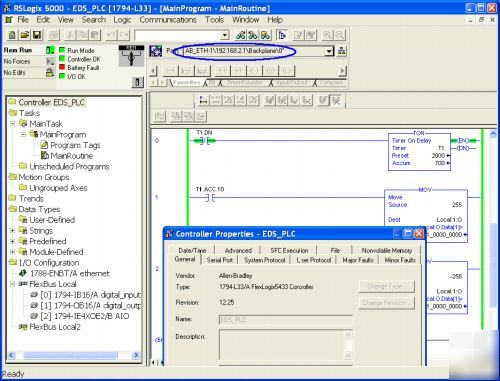
Task: Open the Logic menu
Action: [122, 20]
